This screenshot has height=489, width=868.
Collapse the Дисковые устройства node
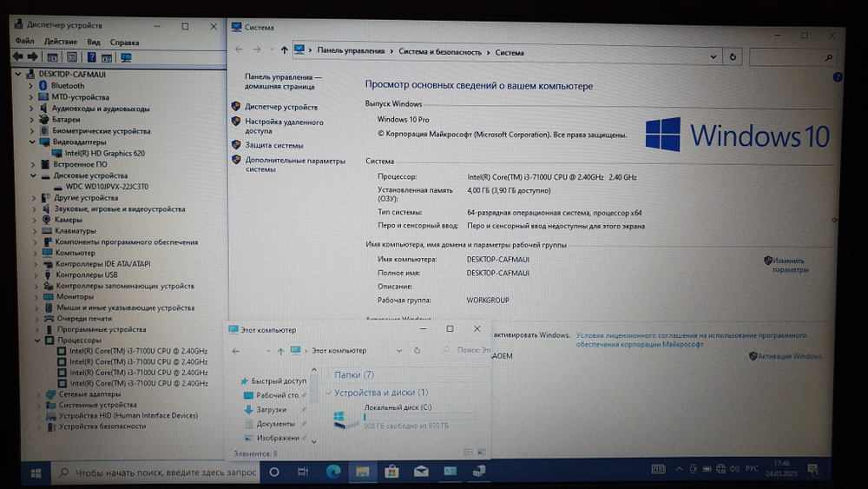coord(33,175)
